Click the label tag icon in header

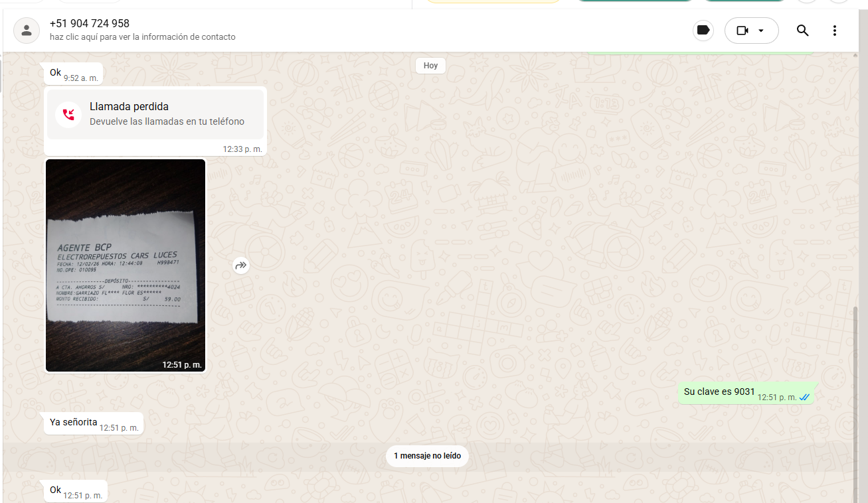pos(703,31)
